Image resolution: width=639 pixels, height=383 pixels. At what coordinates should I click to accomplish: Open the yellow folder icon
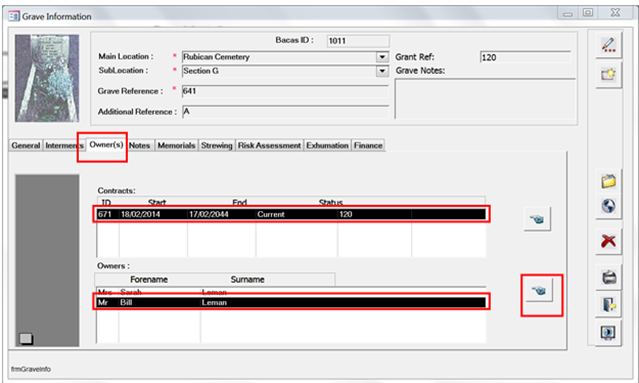click(x=608, y=181)
